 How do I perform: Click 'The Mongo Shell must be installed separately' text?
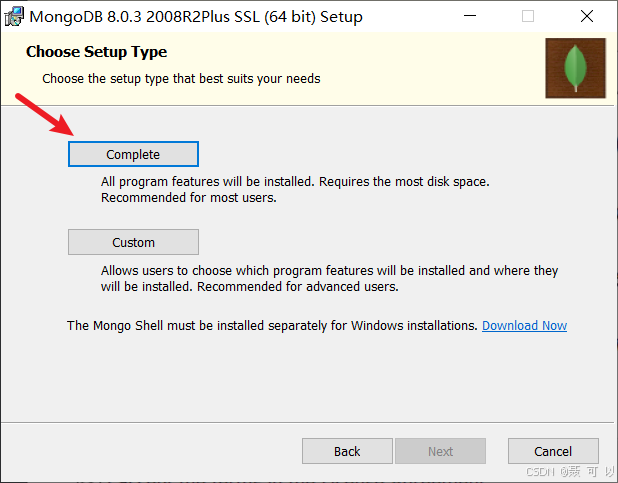[x=272, y=326]
